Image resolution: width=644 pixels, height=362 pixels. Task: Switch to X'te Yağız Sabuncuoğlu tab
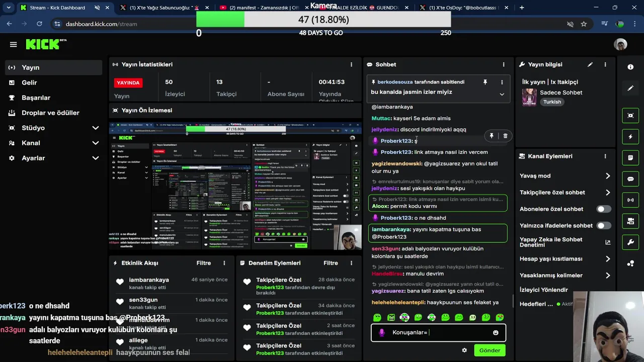[164, 8]
